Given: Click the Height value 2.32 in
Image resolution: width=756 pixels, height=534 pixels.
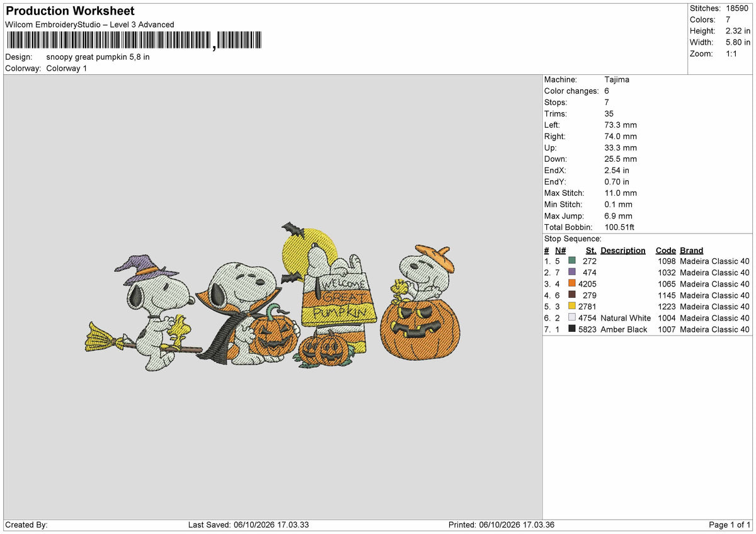Looking at the screenshot, I should pyautogui.click(x=738, y=31).
